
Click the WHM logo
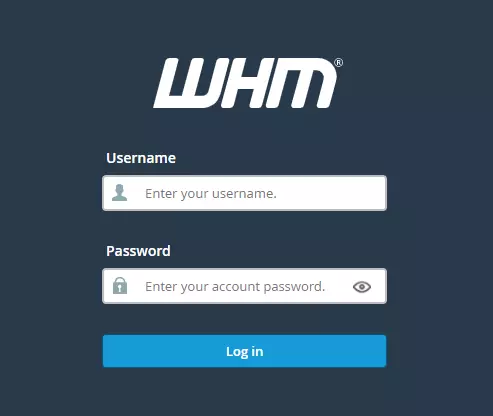tap(248, 83)
